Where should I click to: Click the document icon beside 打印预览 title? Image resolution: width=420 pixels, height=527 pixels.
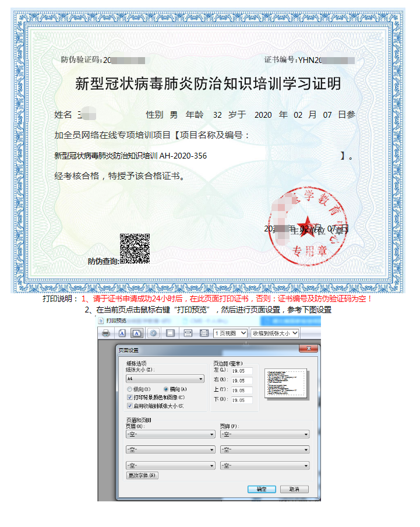[101, 321]
